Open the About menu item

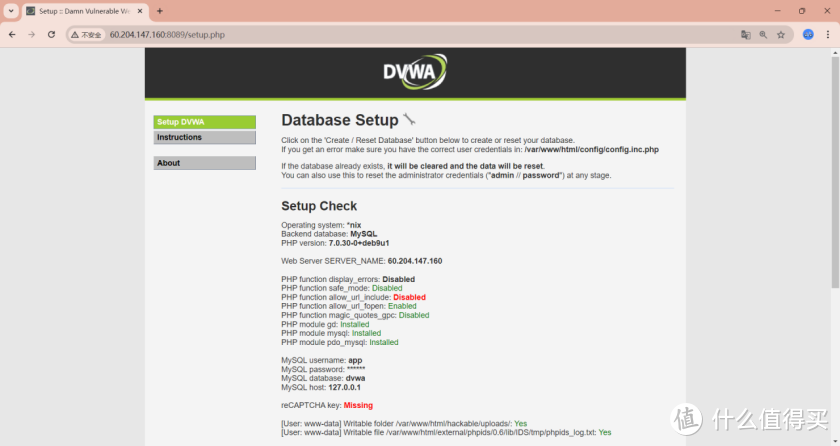(x=204, y=163)
